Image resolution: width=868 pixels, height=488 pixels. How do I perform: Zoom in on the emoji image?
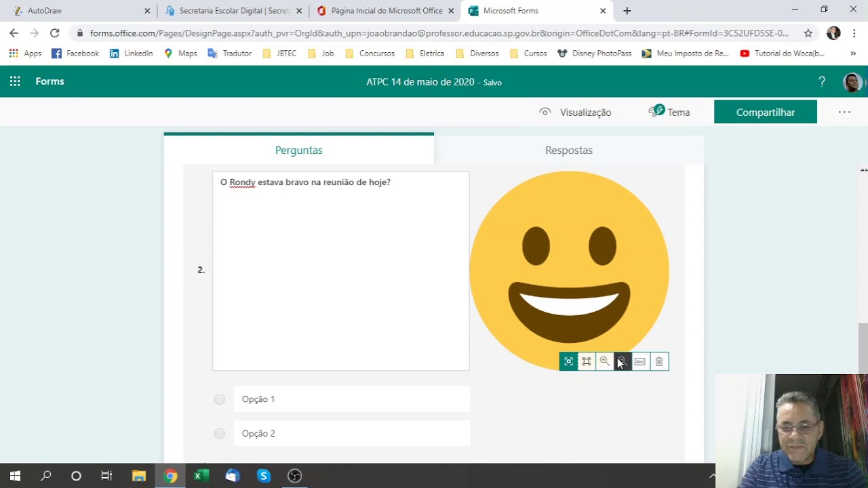pyautogui.click(x=604, y=361)
